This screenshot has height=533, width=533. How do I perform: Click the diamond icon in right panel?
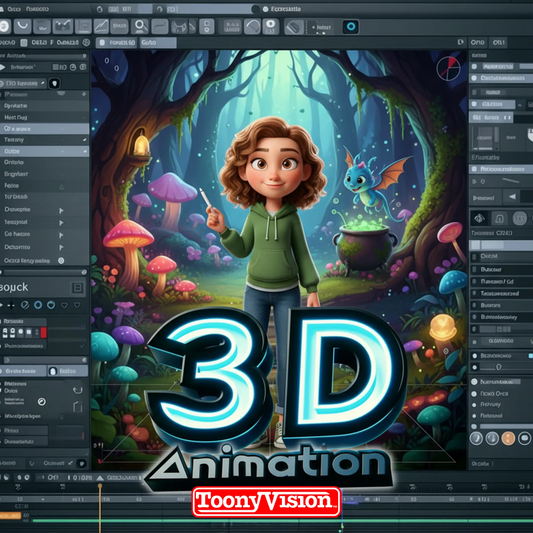[x=479, y=218]
